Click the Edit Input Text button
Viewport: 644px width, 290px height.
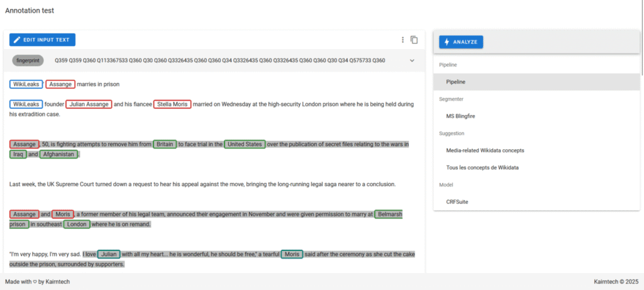pos(42,40)
